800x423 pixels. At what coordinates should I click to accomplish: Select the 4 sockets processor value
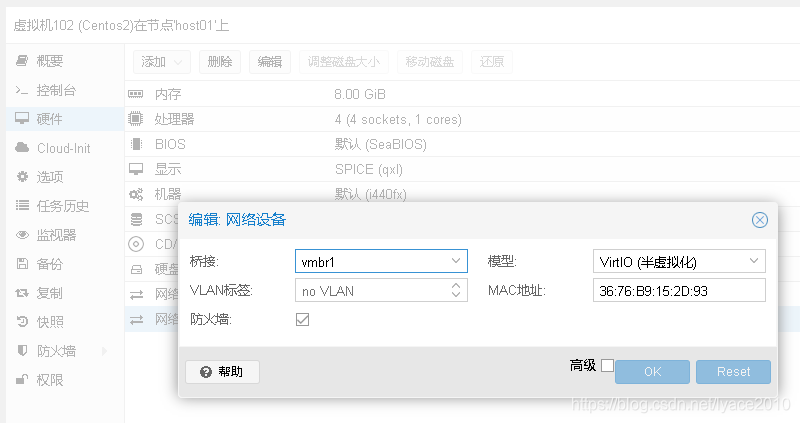pyautogui.click(x=398, y=119)
